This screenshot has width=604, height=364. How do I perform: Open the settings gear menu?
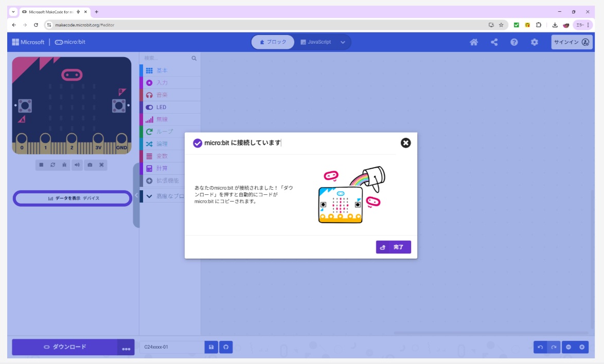point(534,42)
